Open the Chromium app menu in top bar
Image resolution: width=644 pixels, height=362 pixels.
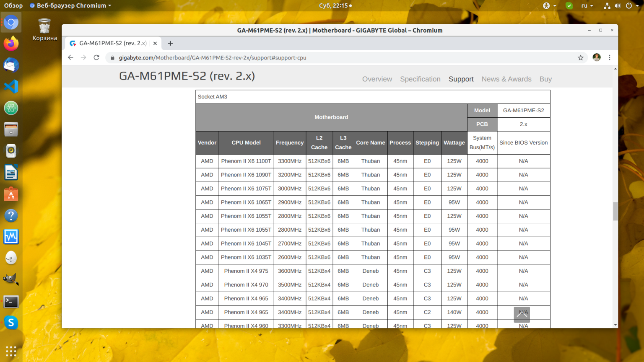click(70, 5)
